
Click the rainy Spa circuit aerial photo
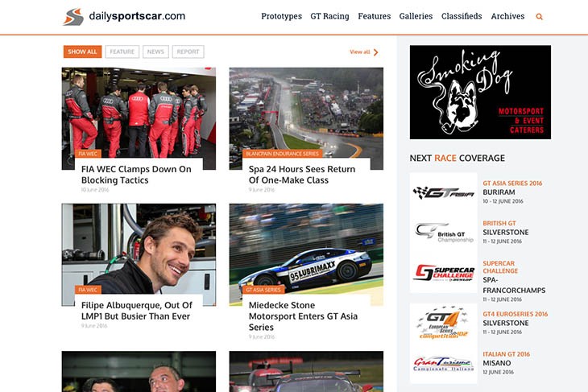pos(306,113)
